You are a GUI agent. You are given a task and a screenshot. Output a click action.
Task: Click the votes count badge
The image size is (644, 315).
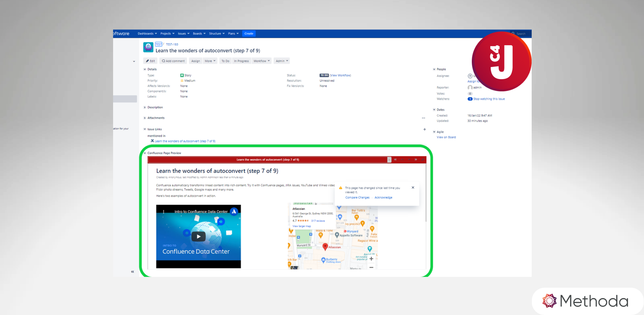[470, 94]
